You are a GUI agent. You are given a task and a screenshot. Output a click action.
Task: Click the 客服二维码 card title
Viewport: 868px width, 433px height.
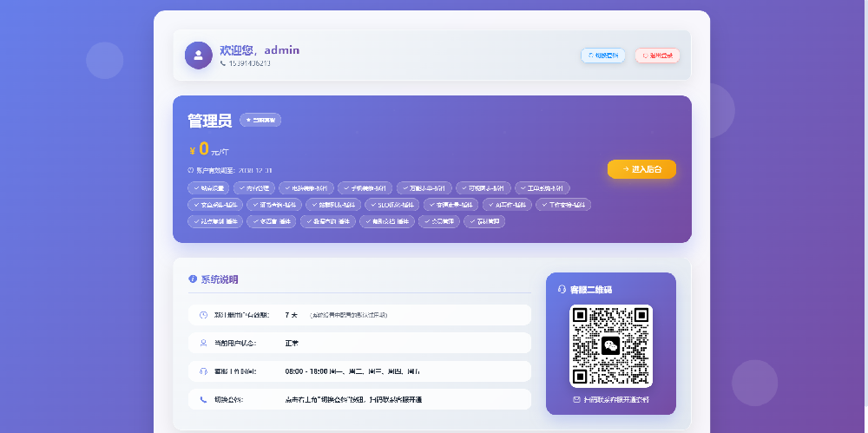pyautogui.click(x=590, y=290)
